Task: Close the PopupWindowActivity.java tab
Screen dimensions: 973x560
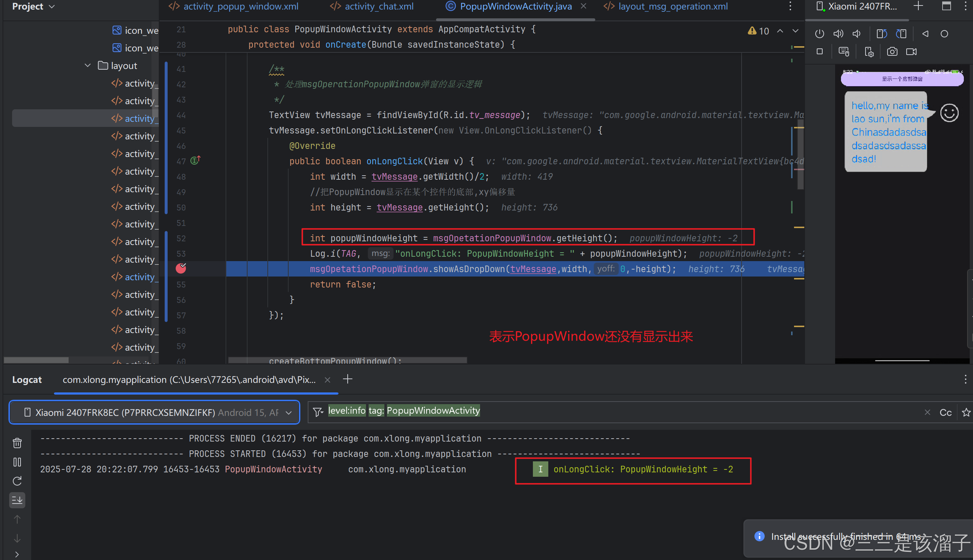Action: tap(583, 6)
